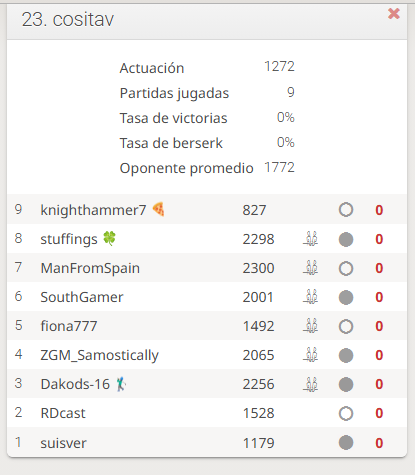Open the game versus ManFromSpain
415x475 pixels.
click(207, 268)
